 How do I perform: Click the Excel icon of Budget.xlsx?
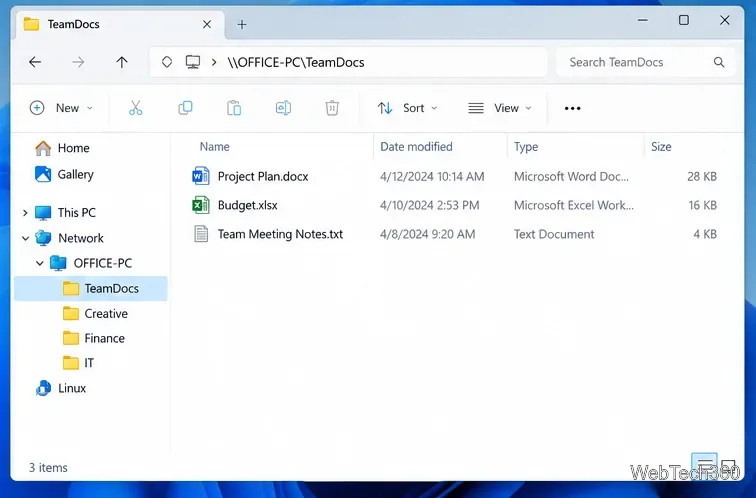pos(201,205)
